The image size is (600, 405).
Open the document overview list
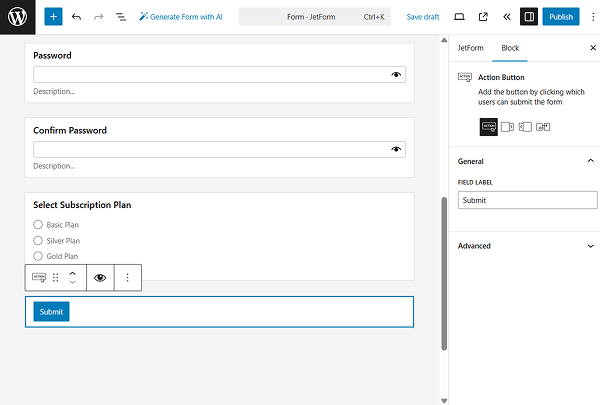(121, 17)
